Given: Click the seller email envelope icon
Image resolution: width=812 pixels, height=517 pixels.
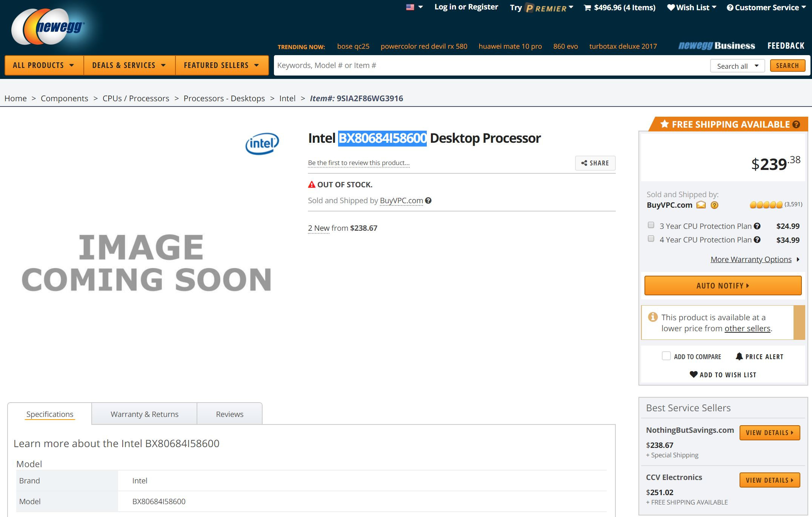Looking at the screenshot, I should click(x=701, y=205).
